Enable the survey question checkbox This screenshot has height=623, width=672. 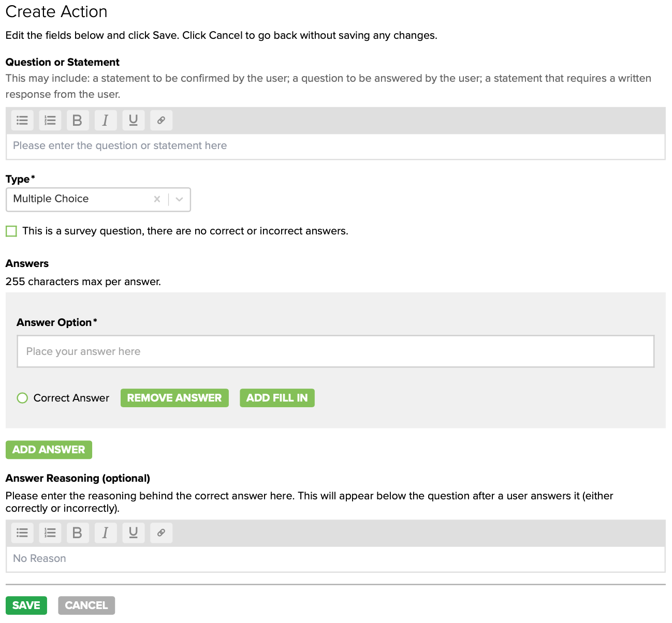[x=11, y=231]
